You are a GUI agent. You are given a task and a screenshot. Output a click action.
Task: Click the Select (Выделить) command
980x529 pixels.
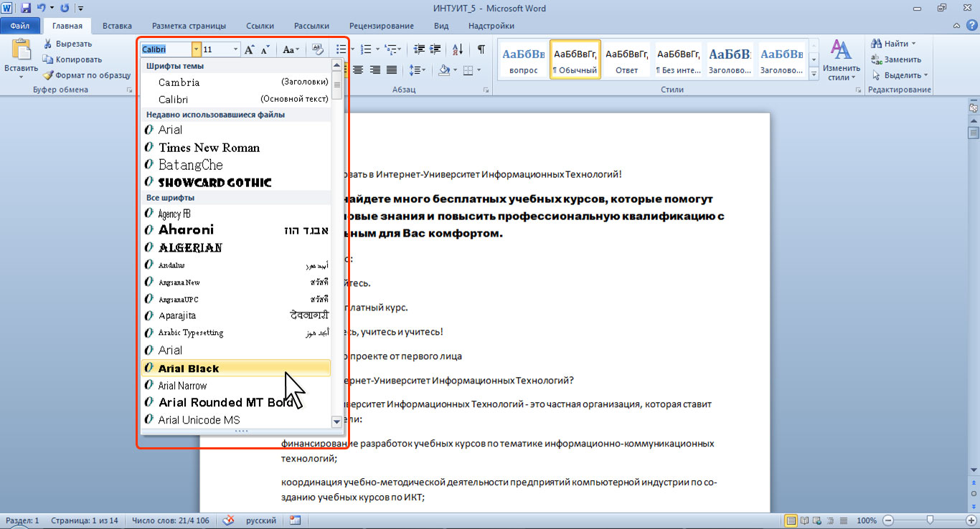coord(900,75)
